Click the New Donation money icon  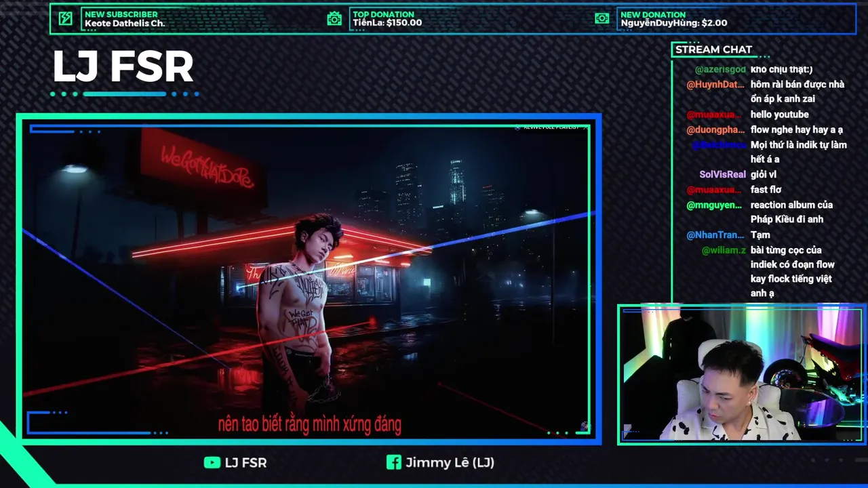(602, 19)
